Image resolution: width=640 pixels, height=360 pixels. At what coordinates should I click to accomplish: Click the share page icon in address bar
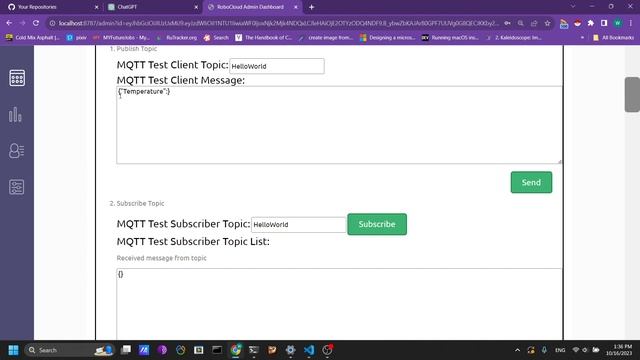(534, 23)
